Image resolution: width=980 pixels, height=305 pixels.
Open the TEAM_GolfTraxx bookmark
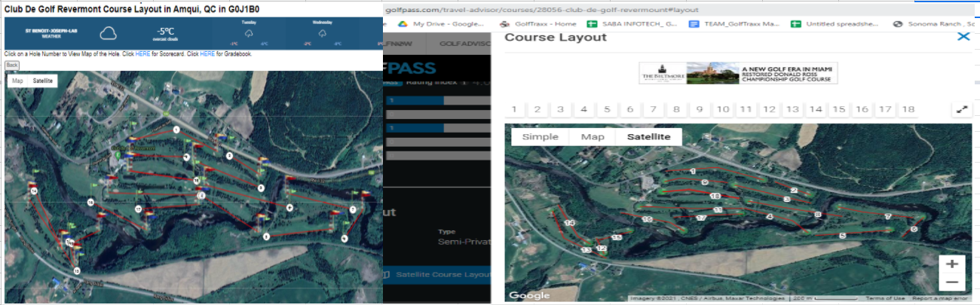[x=743, y=24]
